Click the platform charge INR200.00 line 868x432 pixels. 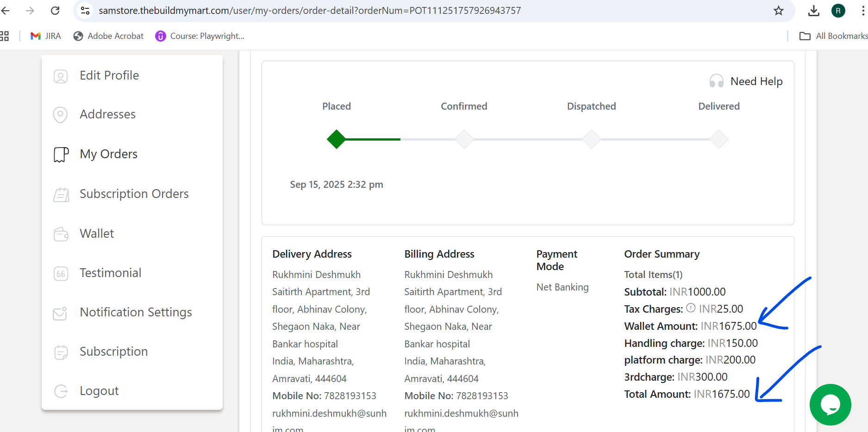pos(690,360)
